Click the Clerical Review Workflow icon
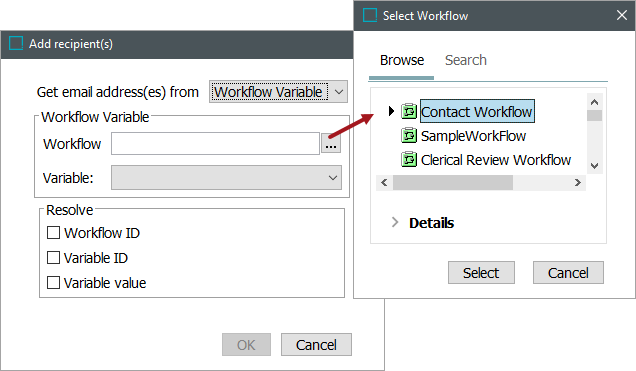 (x=409, y=159)
